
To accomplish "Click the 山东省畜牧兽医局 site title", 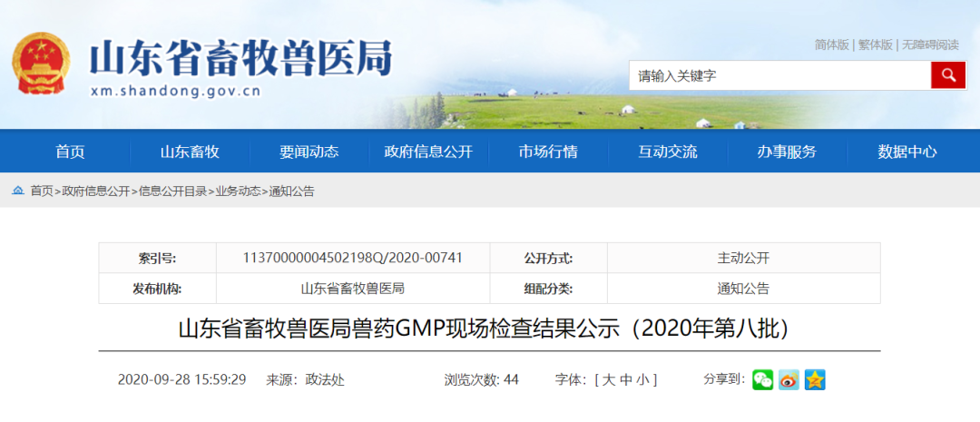I will [240, 57].
